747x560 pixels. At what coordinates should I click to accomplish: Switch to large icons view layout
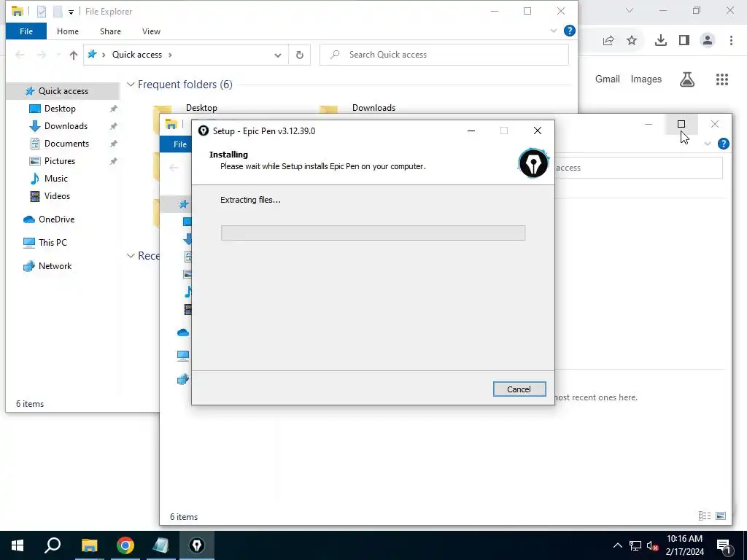[721, 516]
